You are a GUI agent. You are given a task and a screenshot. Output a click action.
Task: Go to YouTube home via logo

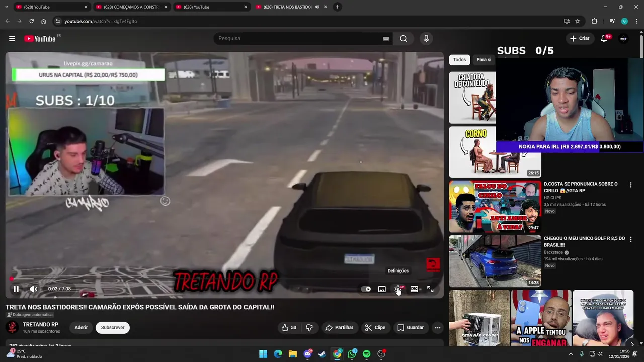[x=40, y=39]
